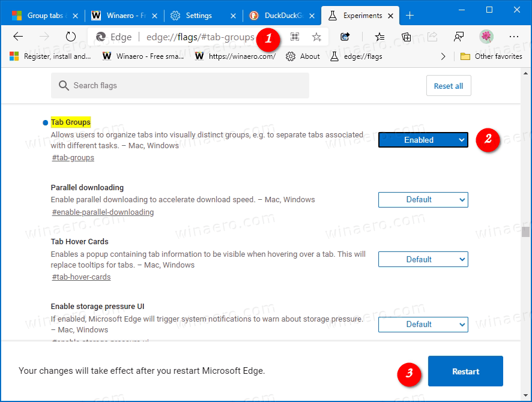Expand bookmarks bar overflow chevron
Image resolution: width=532 pixels, height=402 pixels.
[x=443, y=56]
